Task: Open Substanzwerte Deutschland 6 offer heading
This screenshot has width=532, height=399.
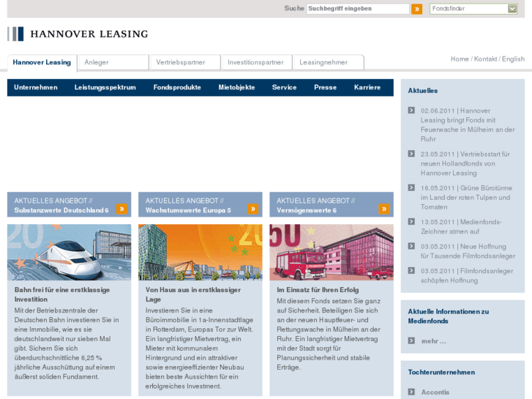Action: (61, 211)
